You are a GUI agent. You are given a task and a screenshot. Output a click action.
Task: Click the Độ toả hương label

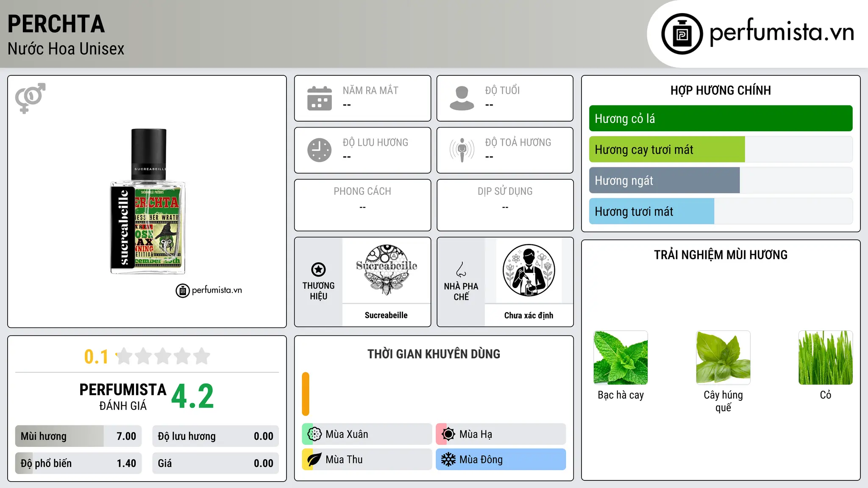point(518,143)
